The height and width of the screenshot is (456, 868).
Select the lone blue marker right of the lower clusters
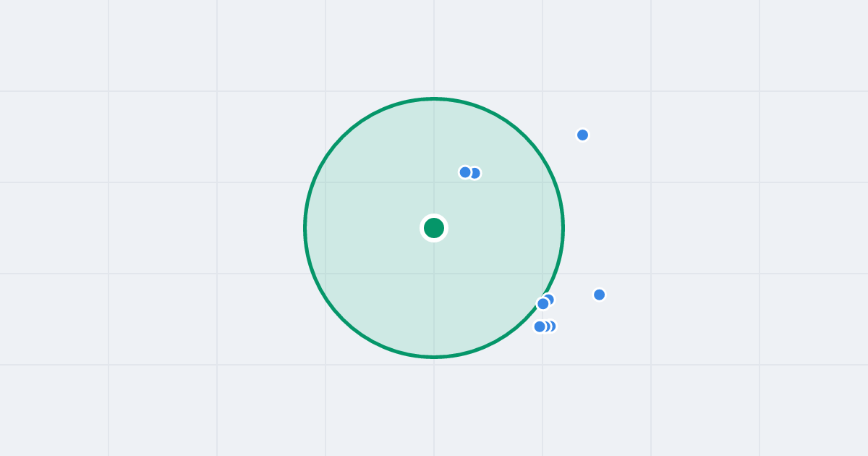pyautogui.click(x=599, y=295)
